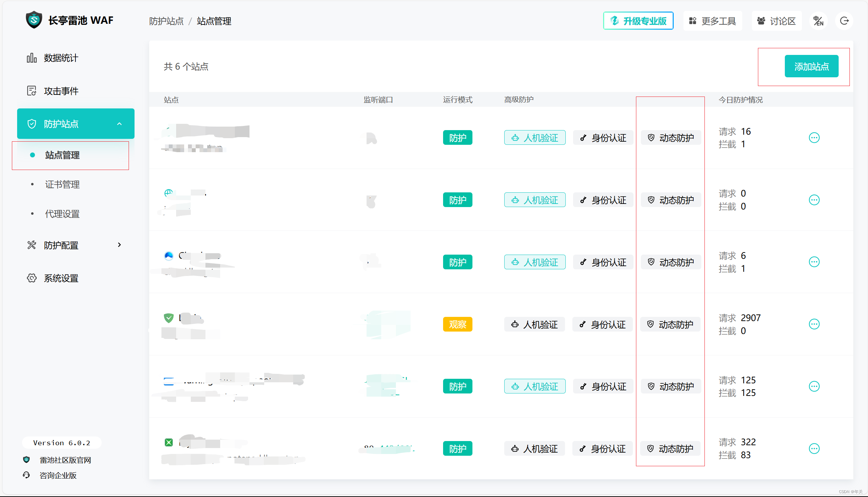Toggle 人机验证 for the first site
The height and width of the screenshot is (497, 868).
tap(535, 138)
